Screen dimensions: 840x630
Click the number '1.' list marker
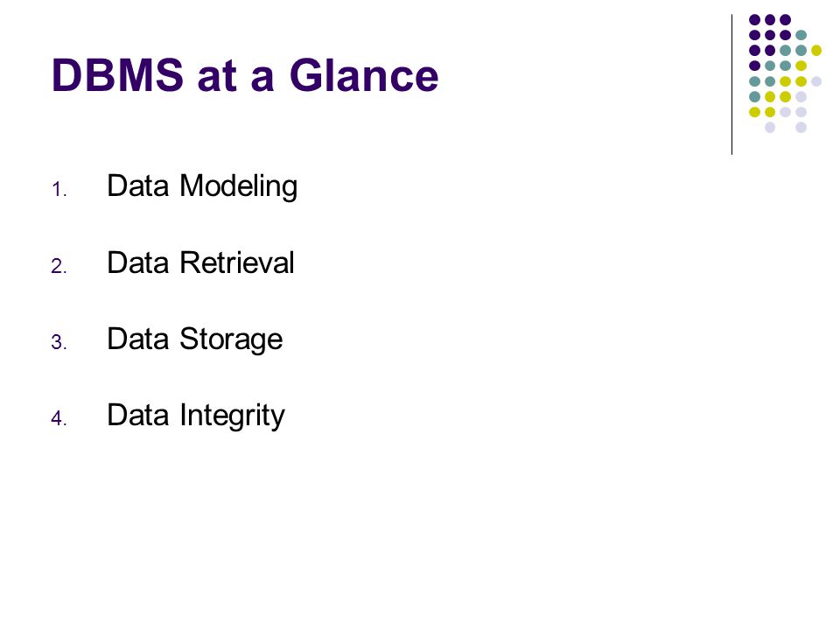coord(59,190)
